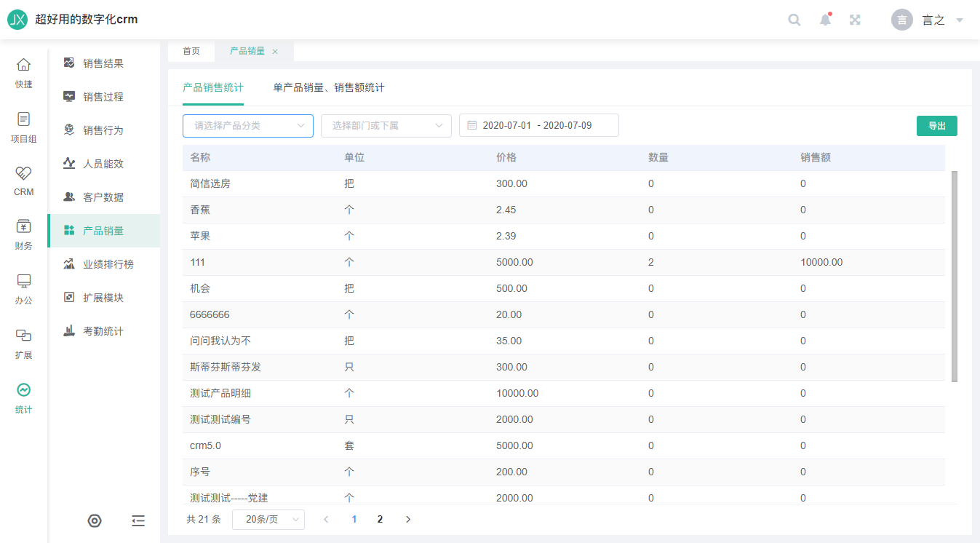Toggle fullscreen mode icon
Image resolution: width=980 pixels, height=543 pixels.
pyautogui.click(x=856, y=20)
